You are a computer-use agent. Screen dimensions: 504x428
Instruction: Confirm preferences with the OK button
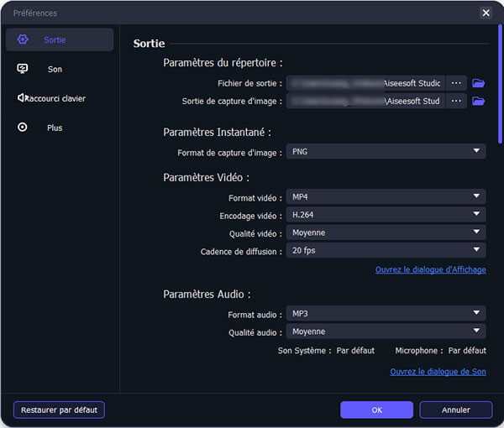tap(376, 410)
